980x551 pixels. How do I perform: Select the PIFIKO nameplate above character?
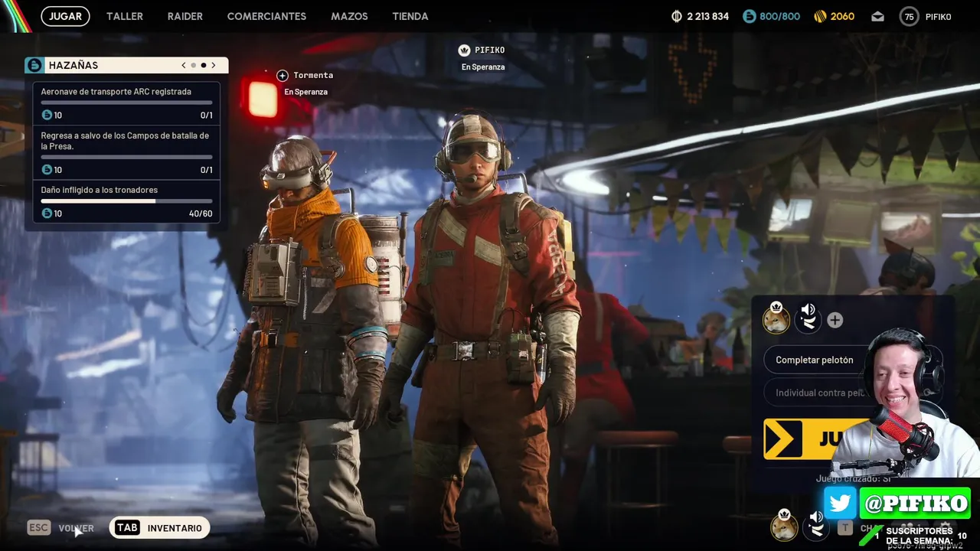[490, 50]
